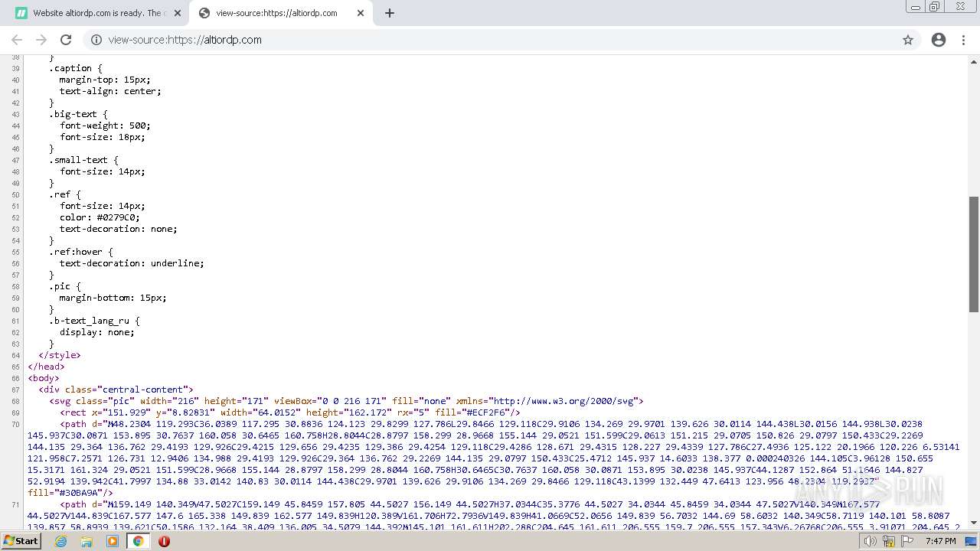Click the action center flag tray icon
This screenshot has width=980, height=551.
coord(907,541)
